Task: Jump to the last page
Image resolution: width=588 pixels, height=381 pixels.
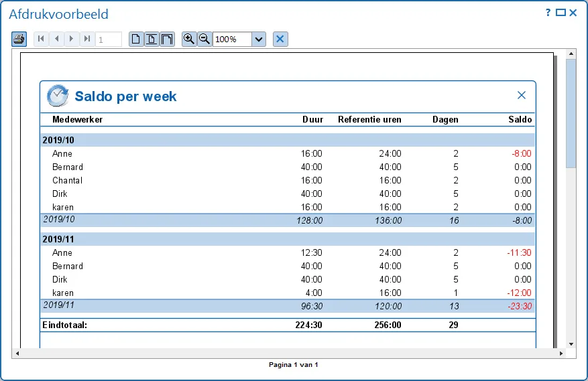Action: [x=87, y=39]
